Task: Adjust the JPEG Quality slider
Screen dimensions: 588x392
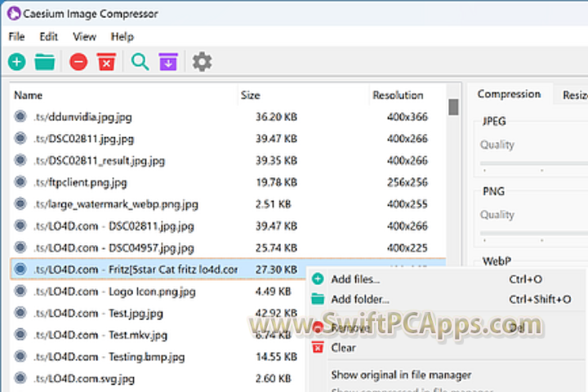Action: (x=534, y=163)
